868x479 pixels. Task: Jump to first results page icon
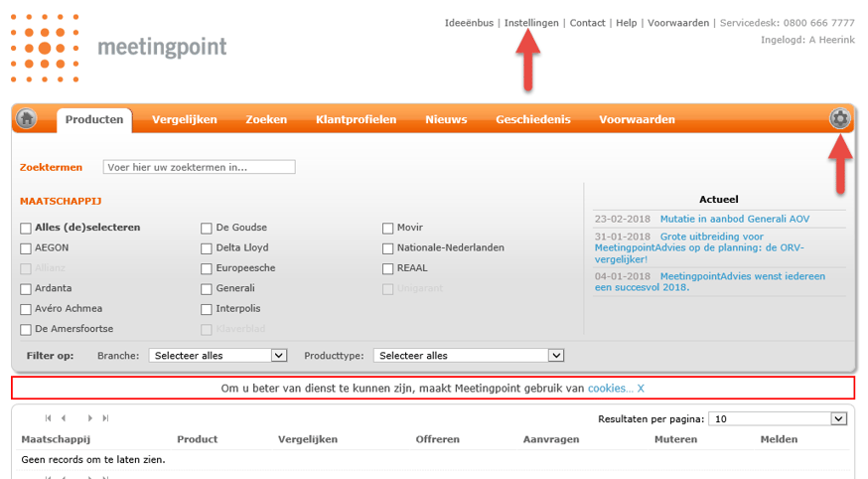[x=48, y=418]
